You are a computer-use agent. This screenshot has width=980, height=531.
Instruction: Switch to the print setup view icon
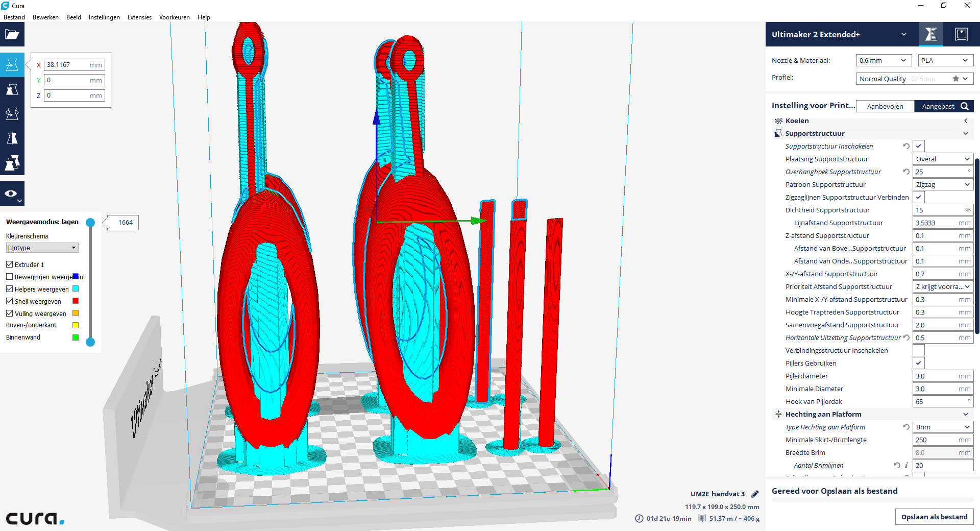[x=931, y=34]
